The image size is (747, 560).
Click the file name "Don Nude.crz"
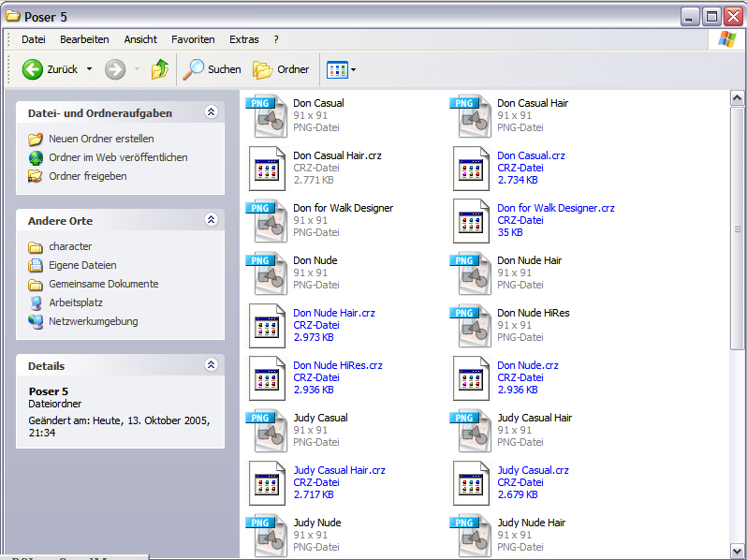click(x=528, y=365)
